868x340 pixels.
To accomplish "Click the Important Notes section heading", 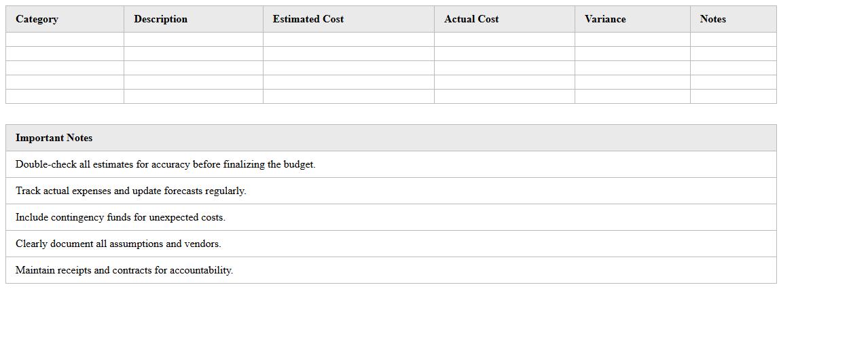I will click(54, 138).
